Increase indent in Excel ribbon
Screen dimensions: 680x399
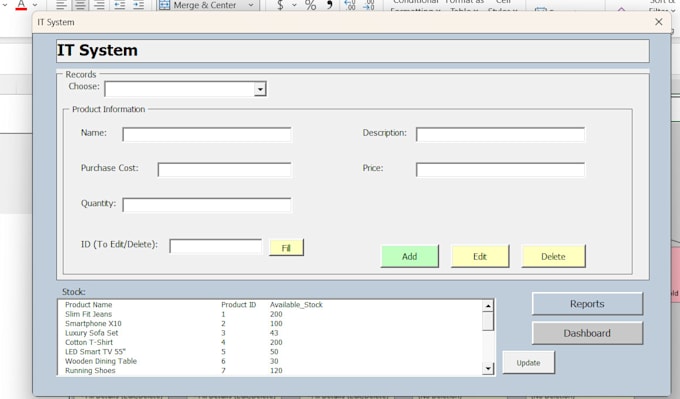pos(138,5)
